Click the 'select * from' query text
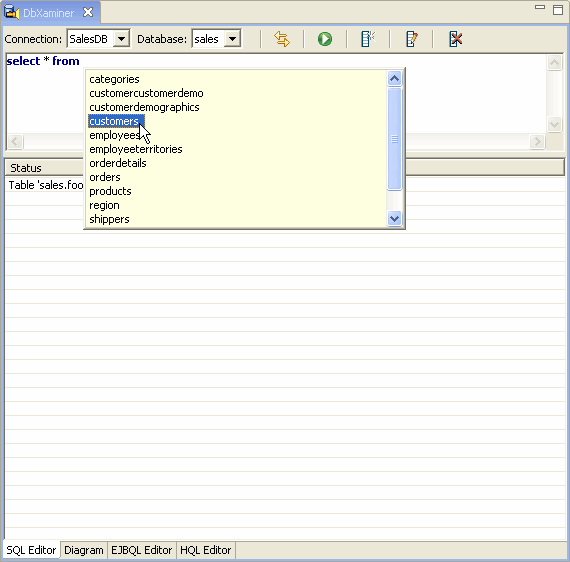Screen dimensions: 570x562 click(x=43, y=61)
